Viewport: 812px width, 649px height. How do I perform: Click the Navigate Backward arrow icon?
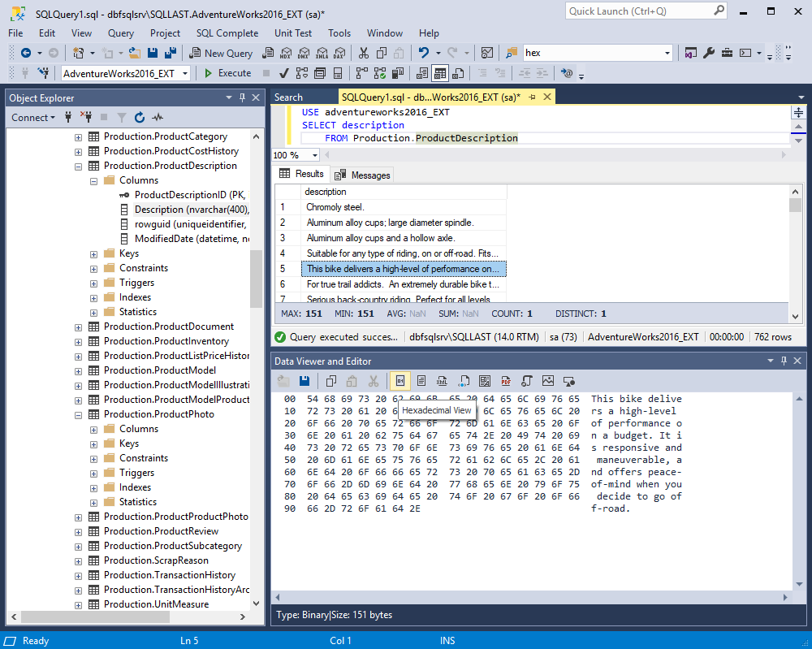(x=26, y=53)
